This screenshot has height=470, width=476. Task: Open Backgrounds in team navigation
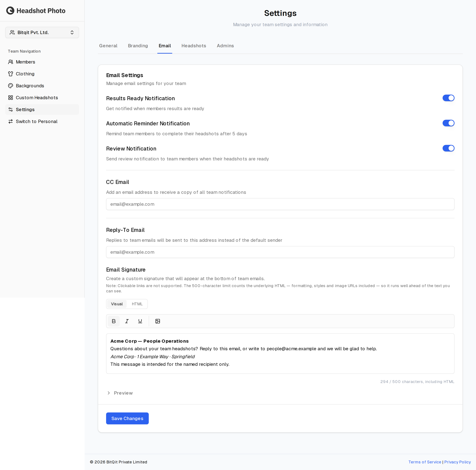42,86
